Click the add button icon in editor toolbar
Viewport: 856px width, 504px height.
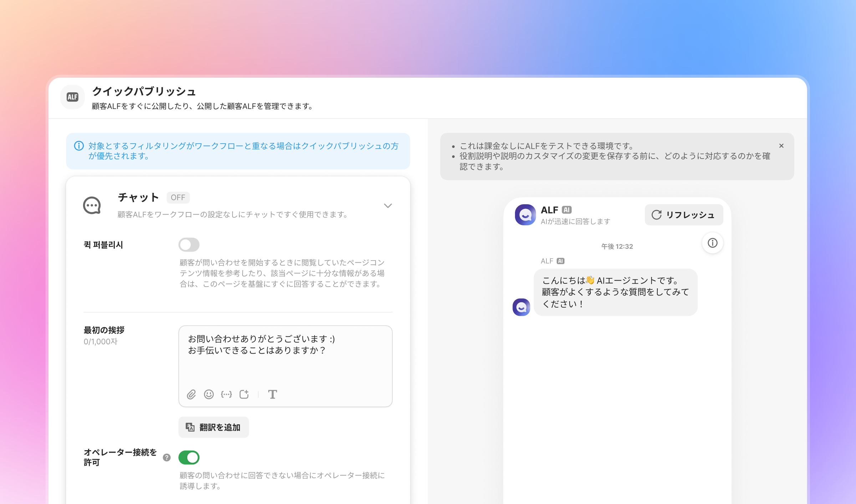pos(244,394)
